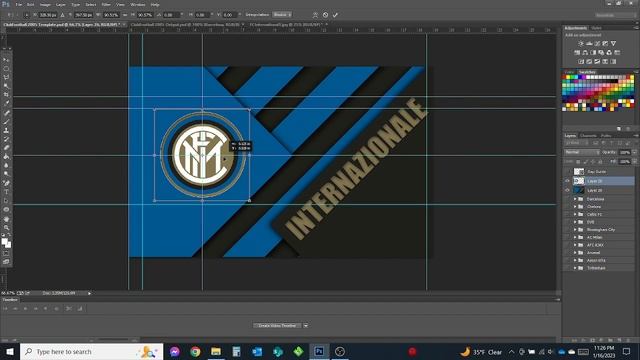640x360 pixels.
Task: Select the Eraser tool
Action: click(6, 148)
